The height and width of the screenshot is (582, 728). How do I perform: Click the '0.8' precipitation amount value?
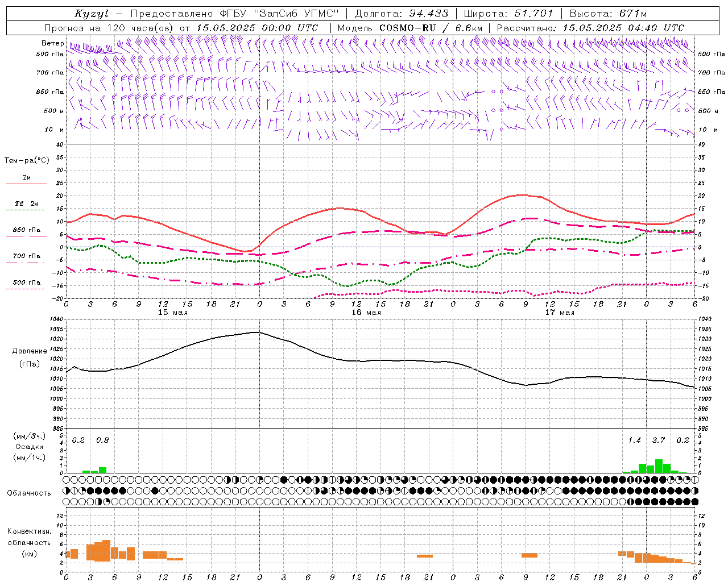pos(102,440)
